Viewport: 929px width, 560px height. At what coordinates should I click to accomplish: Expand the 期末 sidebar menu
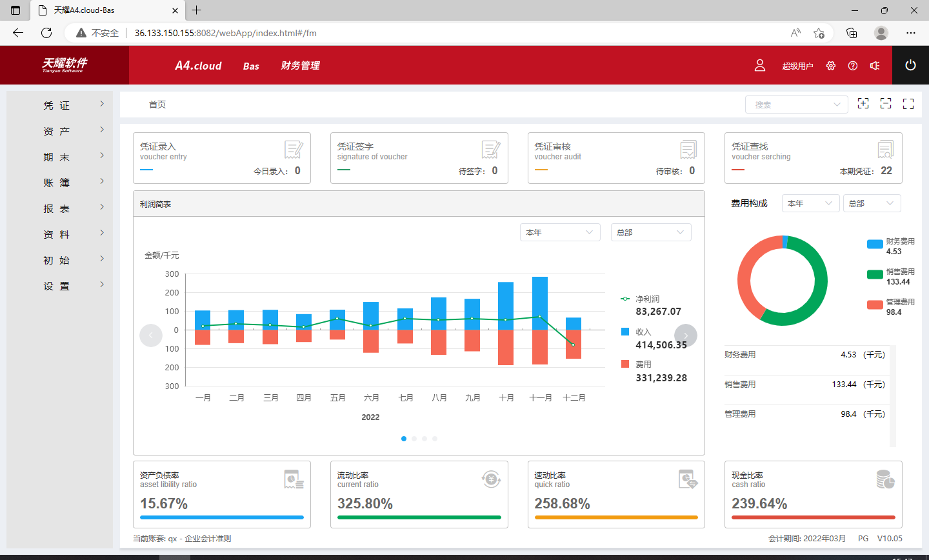pos(59,157)
